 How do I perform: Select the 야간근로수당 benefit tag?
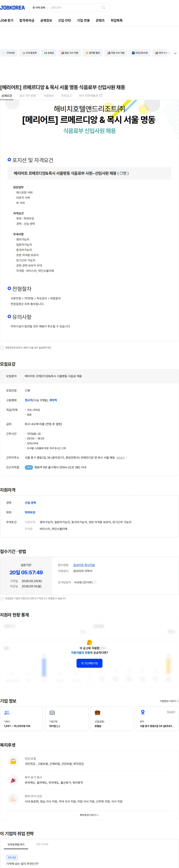click(139, 53)
